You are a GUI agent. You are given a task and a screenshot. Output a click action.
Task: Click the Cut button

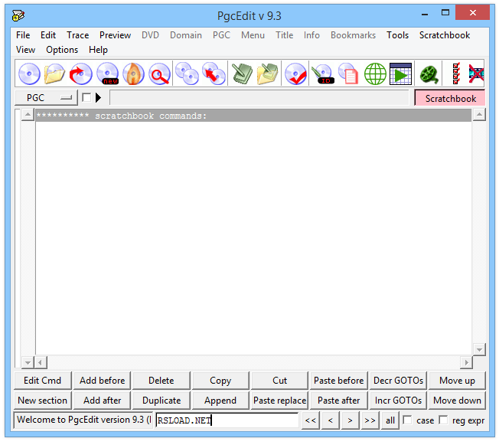pyautogui.click(x=280, y=381)
